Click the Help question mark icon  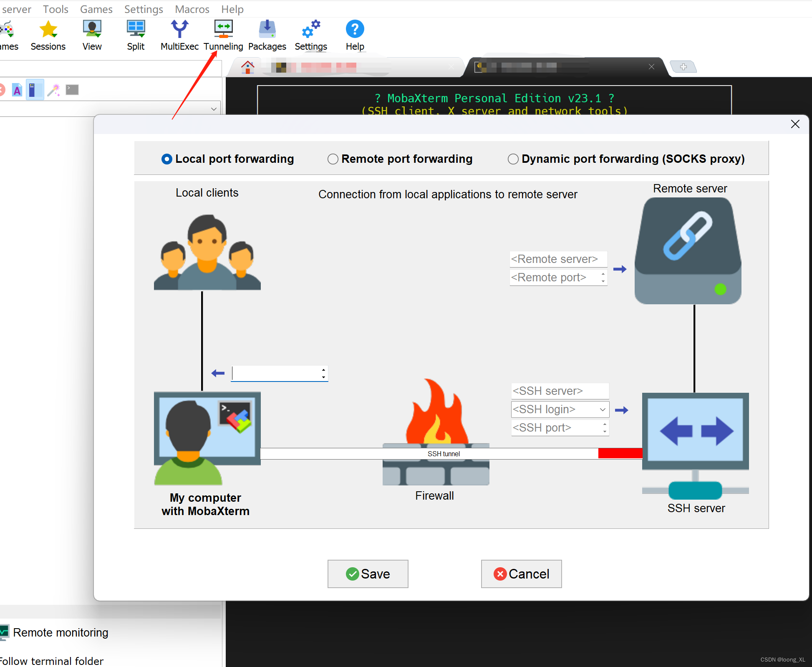[355, 30]
